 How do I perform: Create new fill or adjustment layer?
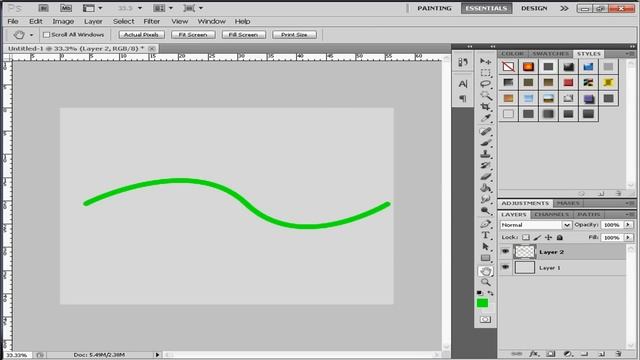[567, 354]
